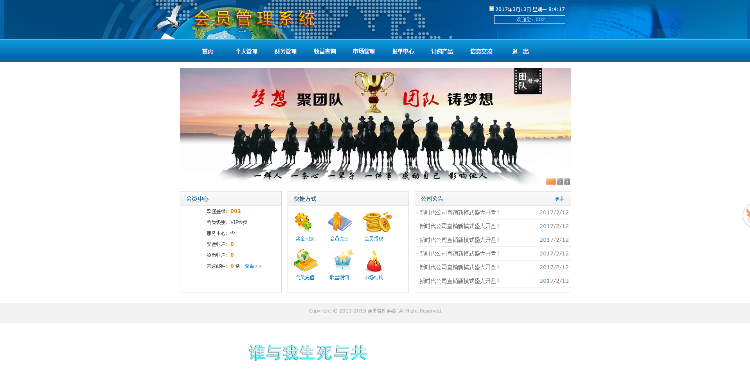Open 市场管理 menu in navigation bar
The image size is (750, 372).
coord(364,51)
